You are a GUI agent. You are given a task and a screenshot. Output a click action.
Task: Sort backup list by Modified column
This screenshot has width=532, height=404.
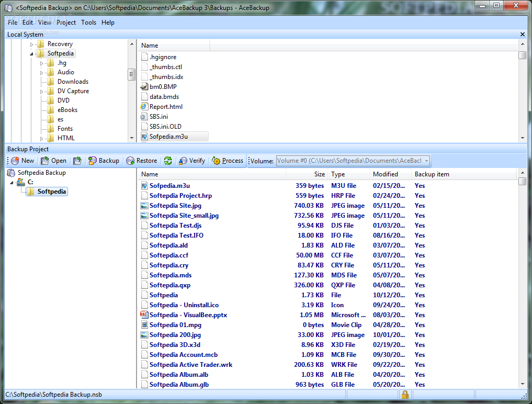click(390, 174)
